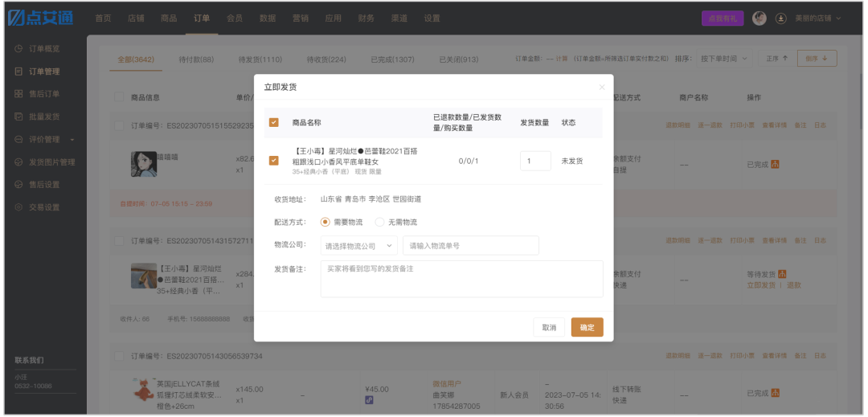
Task: Open the 按下单时间 sort dropdown
Action: 723,59
